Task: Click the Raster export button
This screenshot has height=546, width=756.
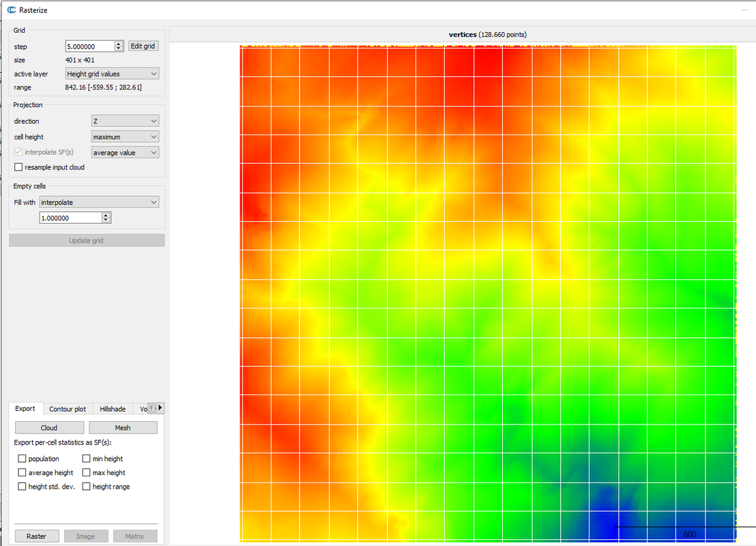Action: point(37,536)
